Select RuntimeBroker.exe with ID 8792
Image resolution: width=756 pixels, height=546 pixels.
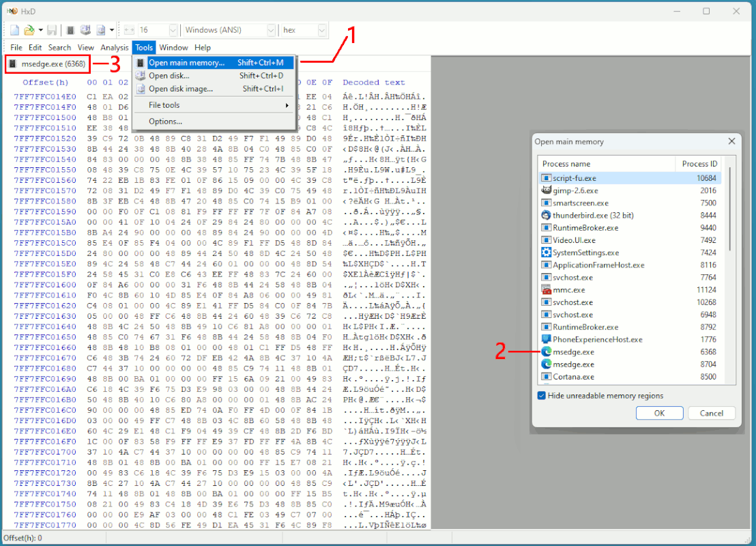(630, 327)
